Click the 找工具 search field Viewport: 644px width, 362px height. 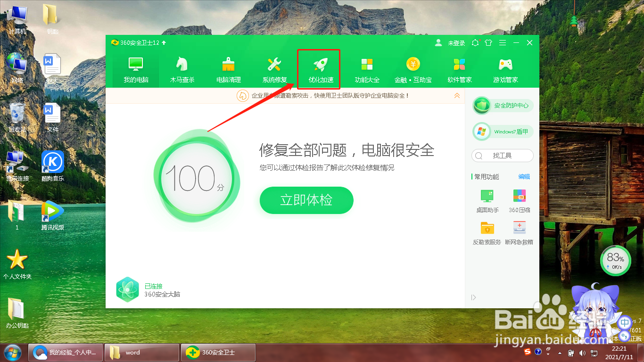(x=503, y=156)
